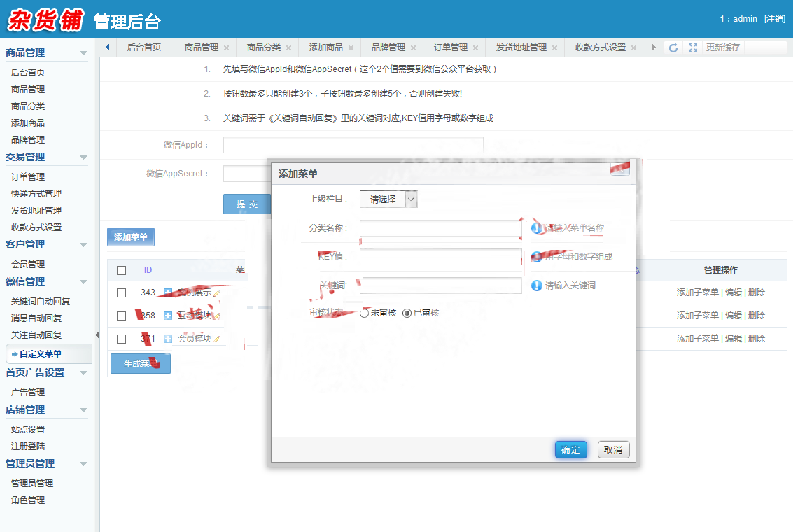Click the 确定 button in dialog
Screen dimensions: 793x532
pyautogui.click(x=571, y=449)
